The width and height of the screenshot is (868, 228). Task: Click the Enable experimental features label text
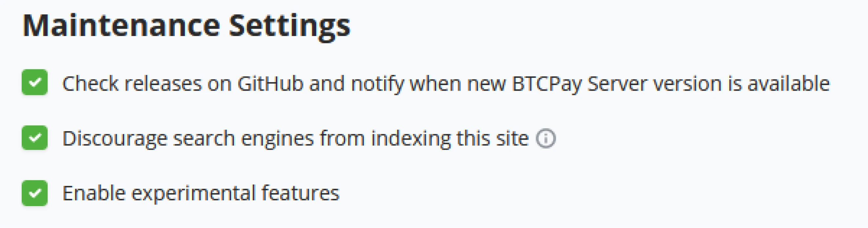point(201,193)
